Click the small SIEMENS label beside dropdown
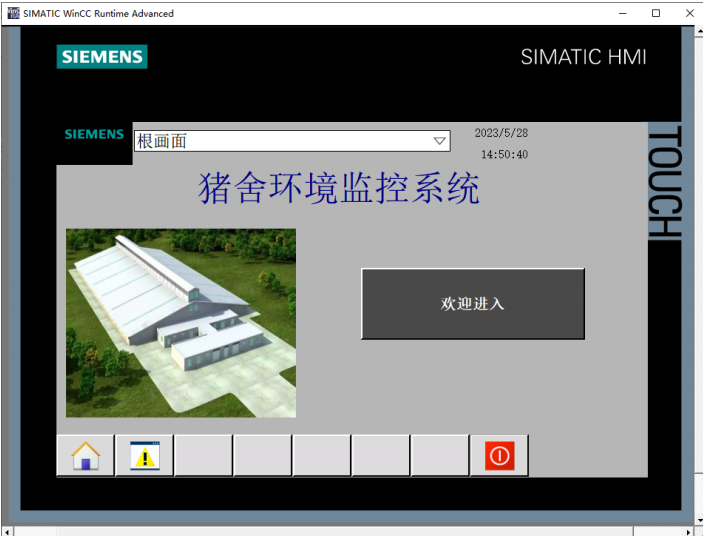Image resolution: width=703 pixels, height=538 pixels. [x=94, y=134]
